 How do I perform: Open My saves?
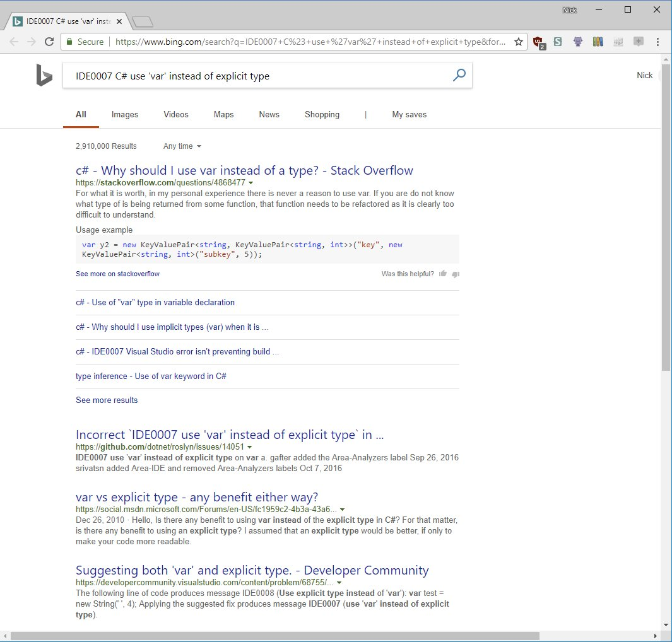tap(410, 114)
